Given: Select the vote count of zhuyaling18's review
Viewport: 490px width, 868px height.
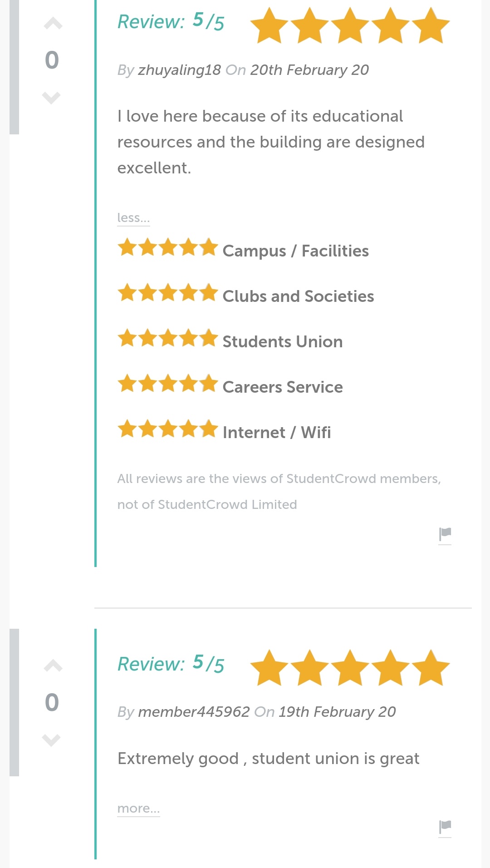Looking at the screenshot, I should coord(52,60).
